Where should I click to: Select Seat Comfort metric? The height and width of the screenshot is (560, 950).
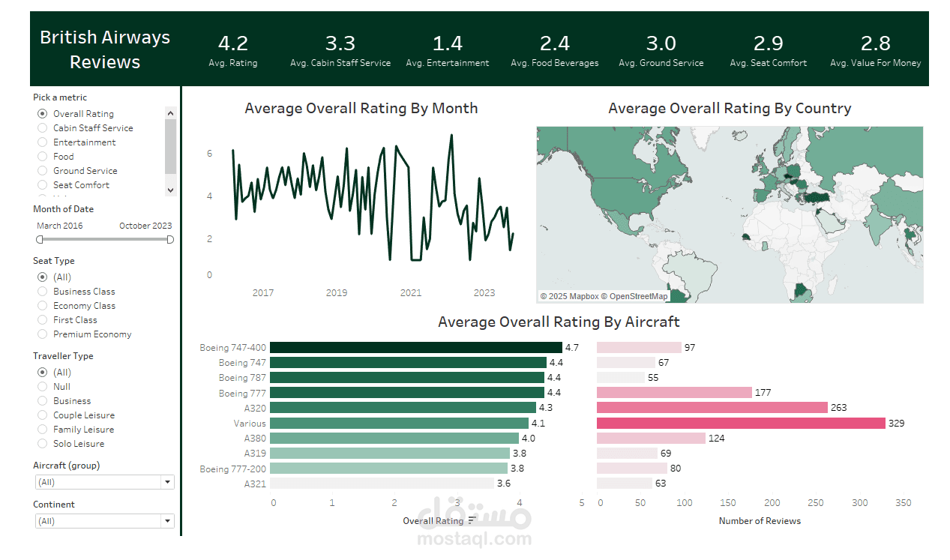[42, 185]
